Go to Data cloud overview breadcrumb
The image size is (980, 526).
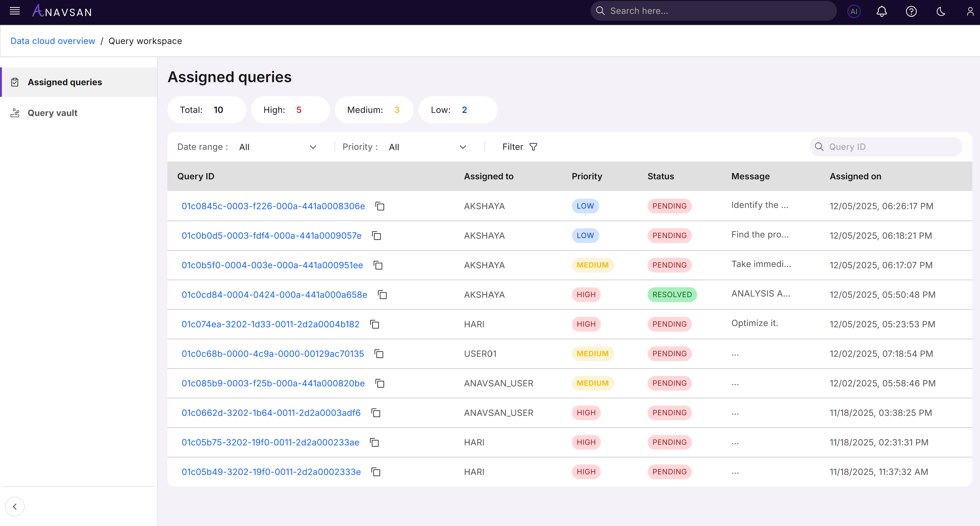(x=53, y=41)
